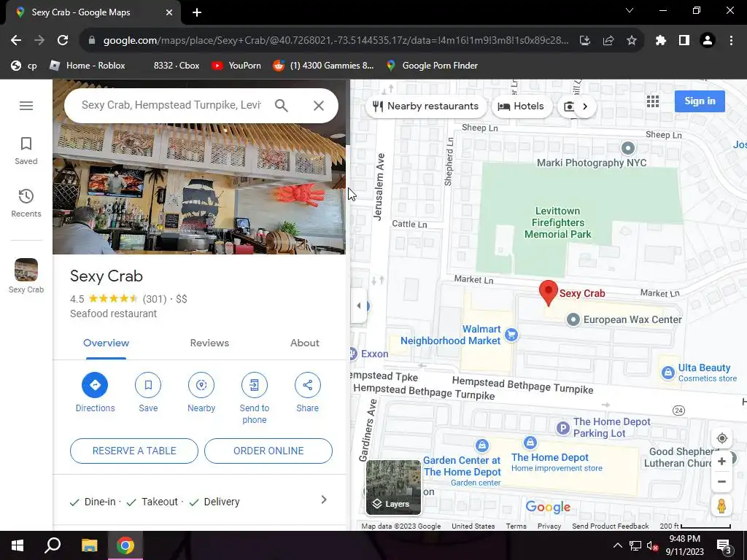
Task: Get Directions to Sexy Crab
Action: pyautogui.click(x=95, y=385)
